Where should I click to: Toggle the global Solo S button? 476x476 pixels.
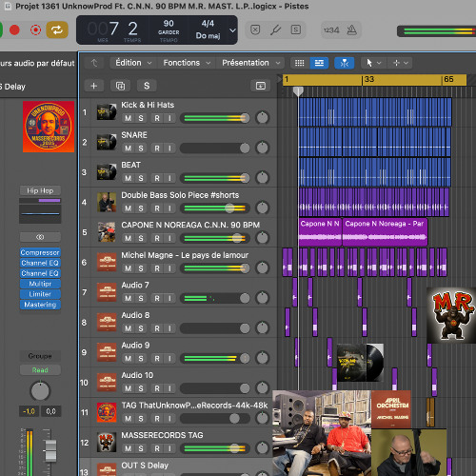point(147,86)
